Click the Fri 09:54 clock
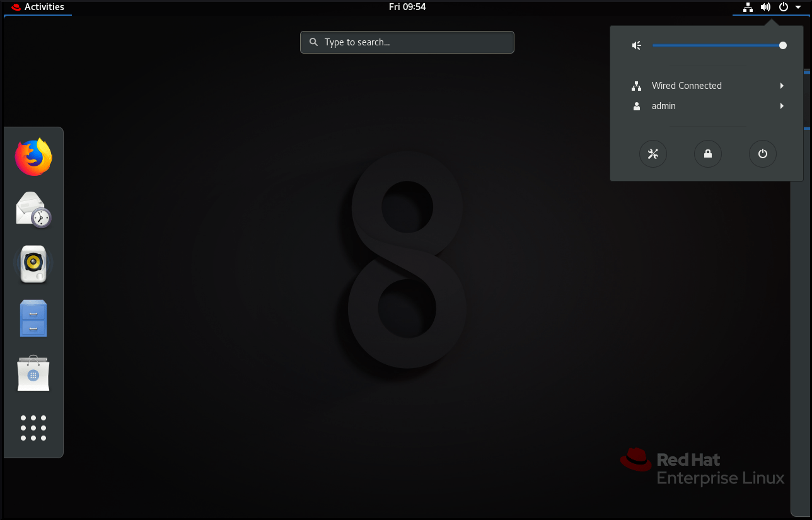Image resolution: width=812 pixels, height=520 pixels. tap(407, 7)
